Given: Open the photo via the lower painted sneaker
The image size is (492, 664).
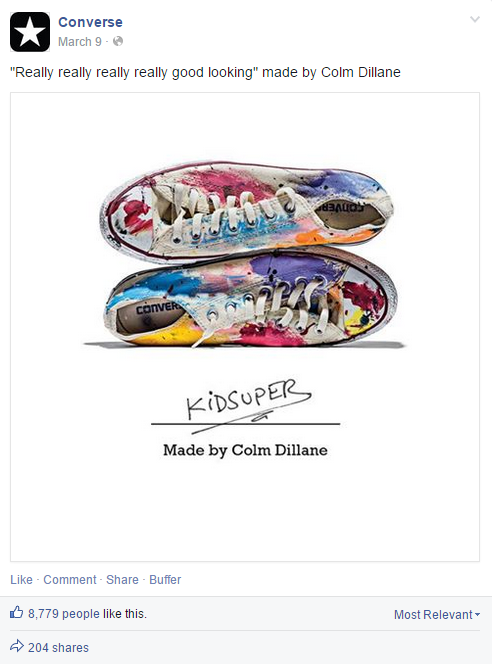Looking at the screenshot, I should point(250,299).
